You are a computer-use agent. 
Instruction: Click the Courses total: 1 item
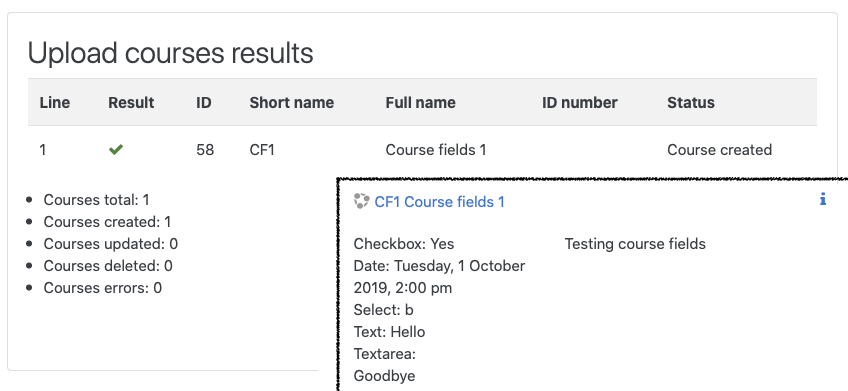tap(96, 200)
